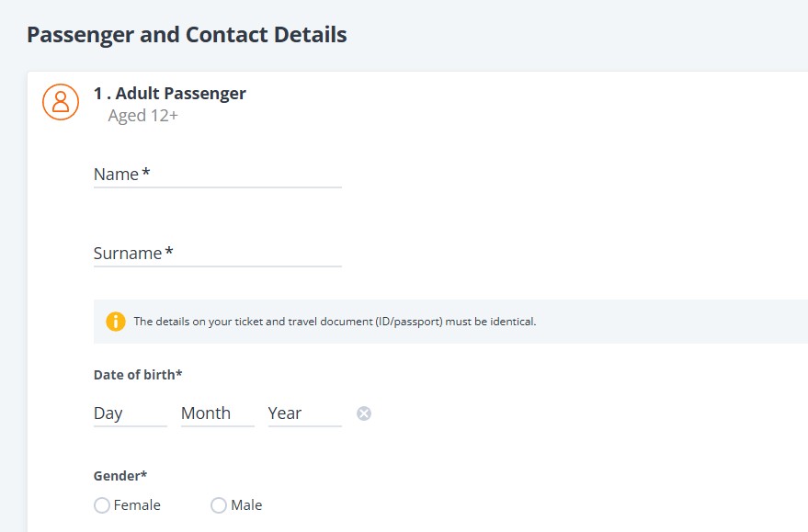
Task: Click the Date of birth label
Action: (138, 375)
